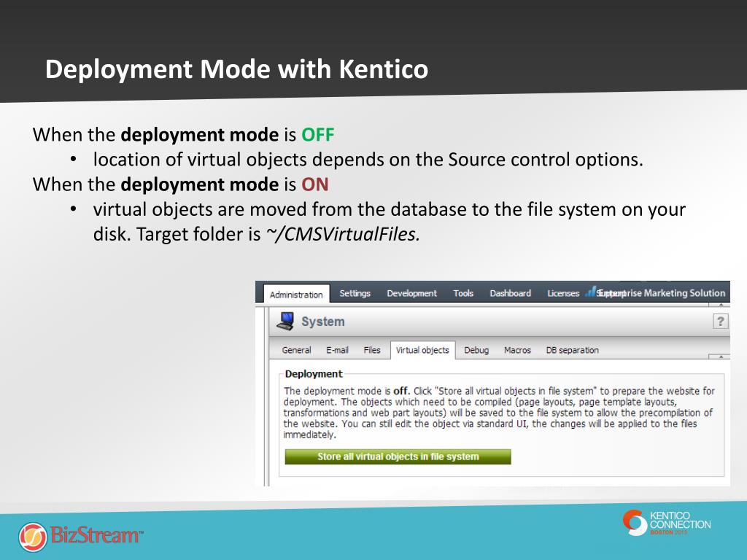Click the ~/CMSVirtualFiles folder text

point(343,234)
